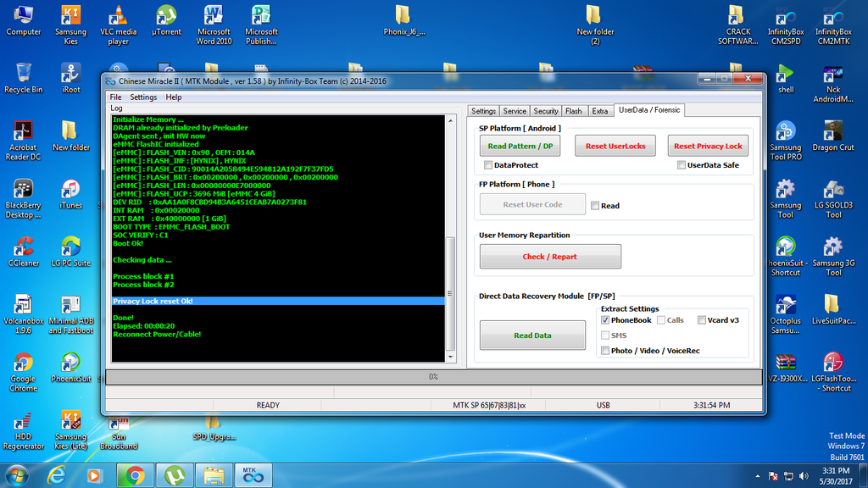Click the volume speaker icon in system tray
Viewport: 868px width, 488px height.
coord(804,475)
